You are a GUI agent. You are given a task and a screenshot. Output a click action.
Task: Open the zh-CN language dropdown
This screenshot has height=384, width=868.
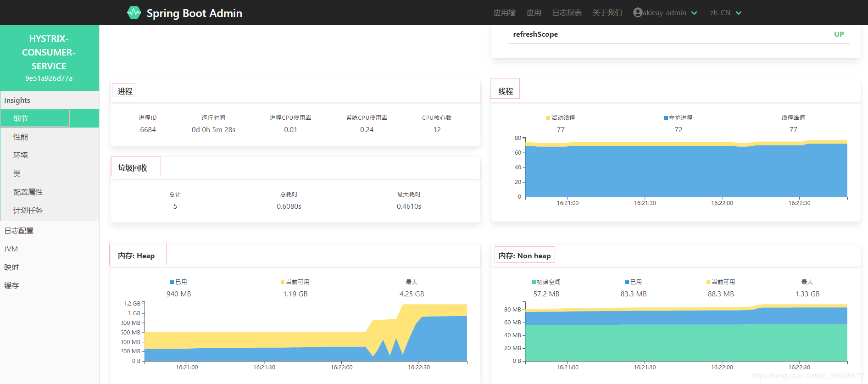pyautogui.click(x=725, y=12)
